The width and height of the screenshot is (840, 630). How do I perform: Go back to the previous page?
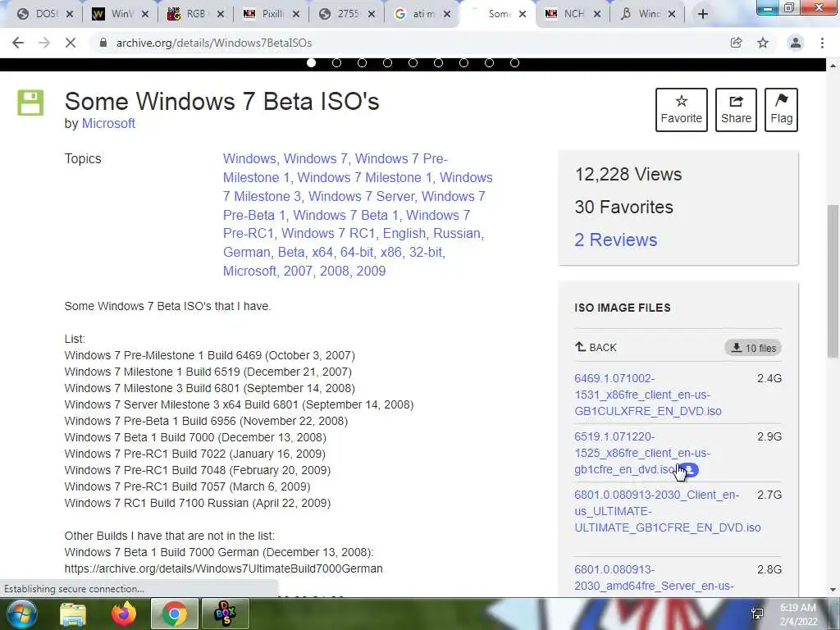pyautogui.click(x=18, y=43)
